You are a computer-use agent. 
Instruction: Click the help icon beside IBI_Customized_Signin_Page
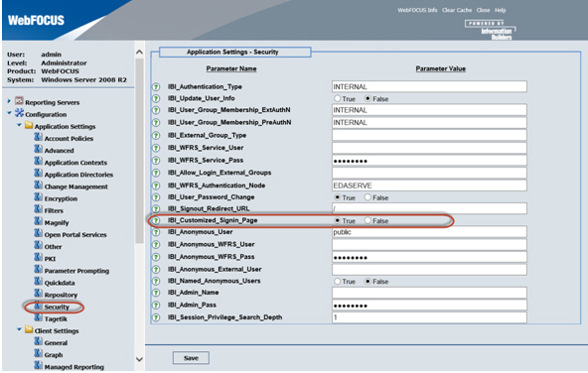tap(156, 220)
